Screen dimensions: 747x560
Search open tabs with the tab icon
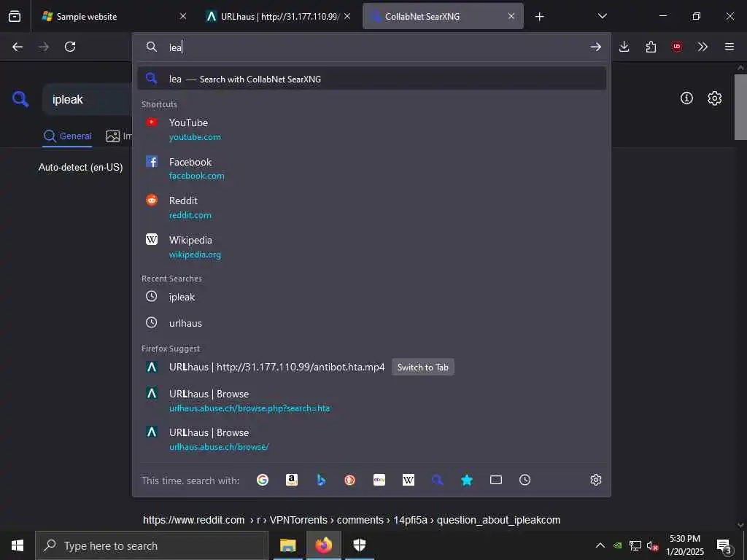coord(496,480)
